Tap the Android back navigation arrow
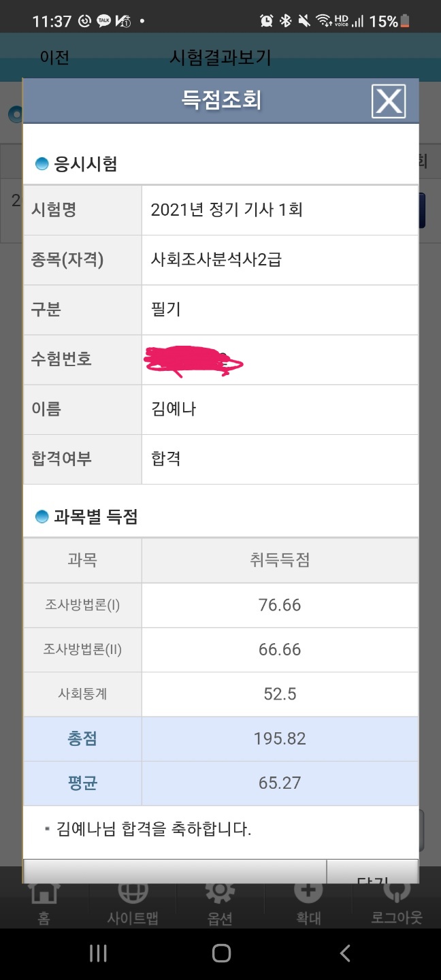The height and width of the screenshot is (980, 441). (x=345, y=953)
